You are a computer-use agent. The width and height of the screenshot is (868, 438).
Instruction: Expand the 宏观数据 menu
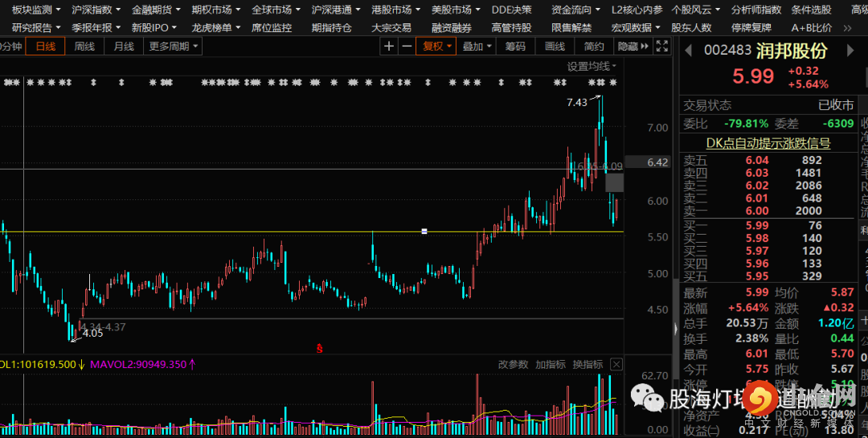point(636,27)
